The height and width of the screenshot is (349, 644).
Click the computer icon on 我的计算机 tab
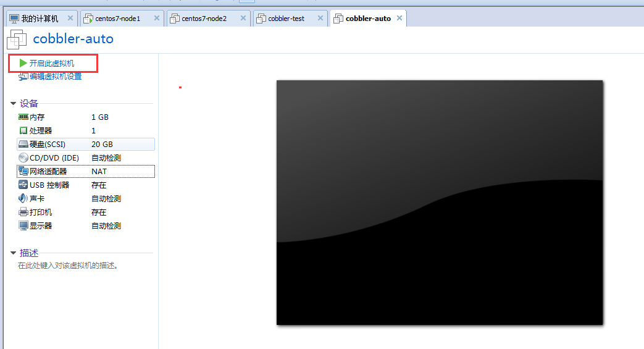pos(14,19)
